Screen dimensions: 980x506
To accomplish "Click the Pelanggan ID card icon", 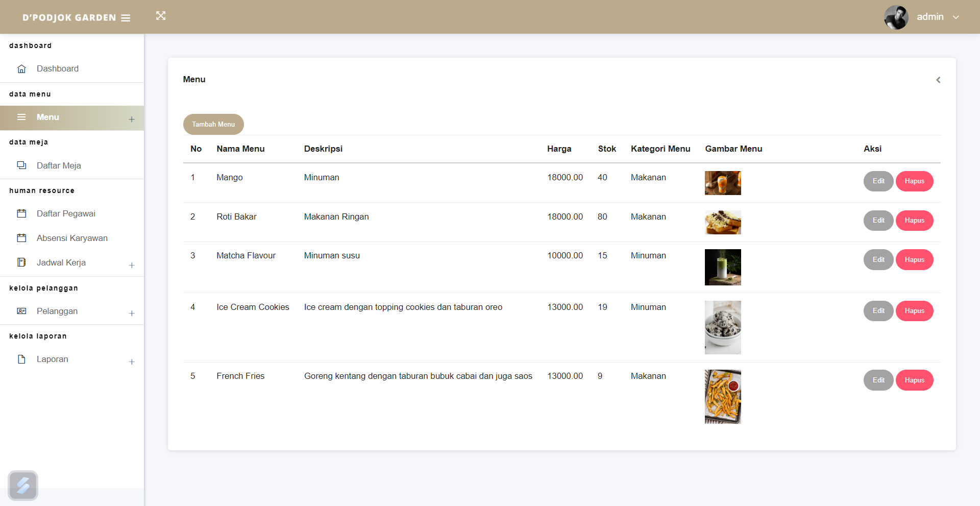I will coord(21,311).
